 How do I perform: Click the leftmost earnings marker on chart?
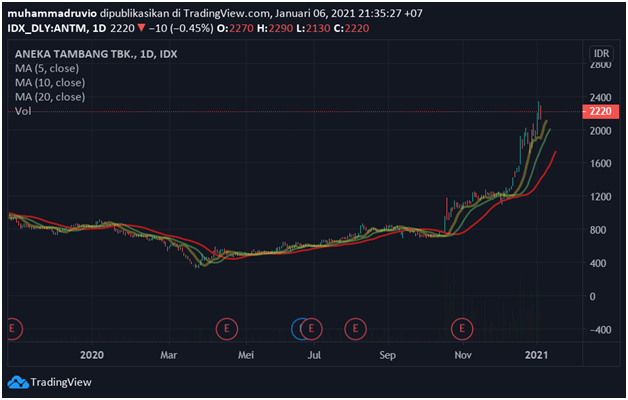[x=14, y=327]
